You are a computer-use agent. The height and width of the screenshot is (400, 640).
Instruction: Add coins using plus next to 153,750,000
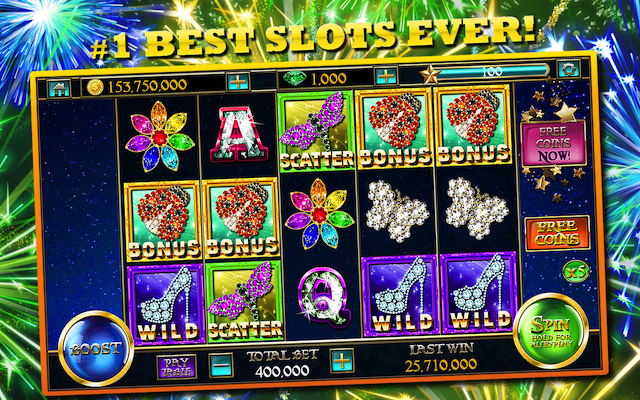[x=238, y=82]
